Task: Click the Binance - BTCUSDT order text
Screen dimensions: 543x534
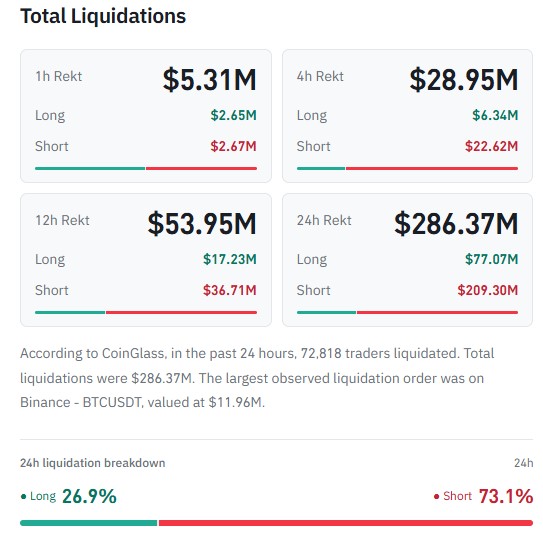Action: (81, 402)
